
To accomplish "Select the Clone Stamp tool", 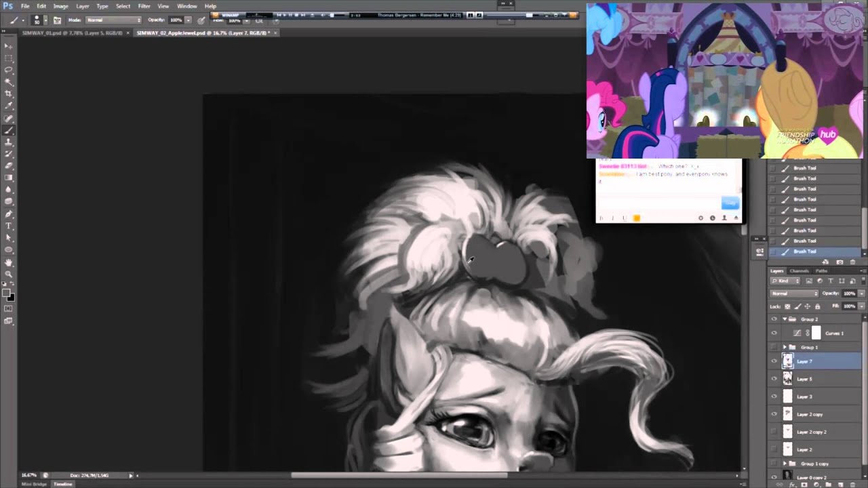I will coord(9,142).
